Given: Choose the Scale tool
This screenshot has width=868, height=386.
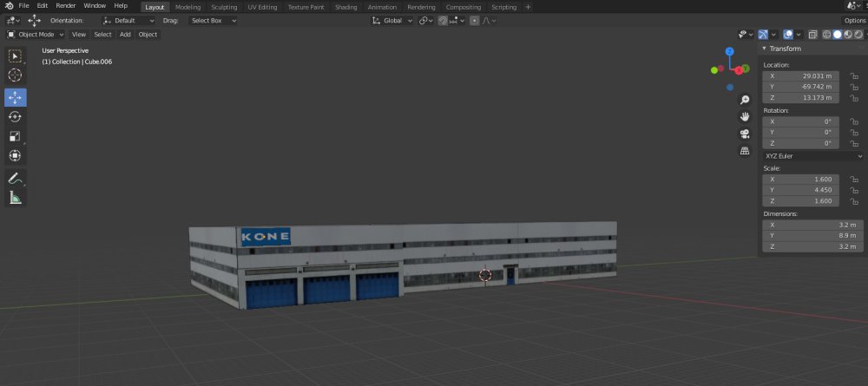Looking at the screenshot, I should tap(16, 136).
